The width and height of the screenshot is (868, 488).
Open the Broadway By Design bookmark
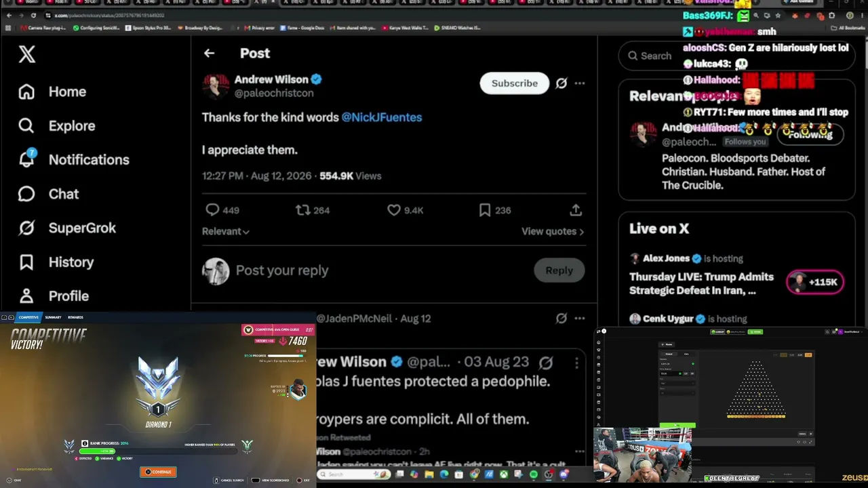pos(200,28)
